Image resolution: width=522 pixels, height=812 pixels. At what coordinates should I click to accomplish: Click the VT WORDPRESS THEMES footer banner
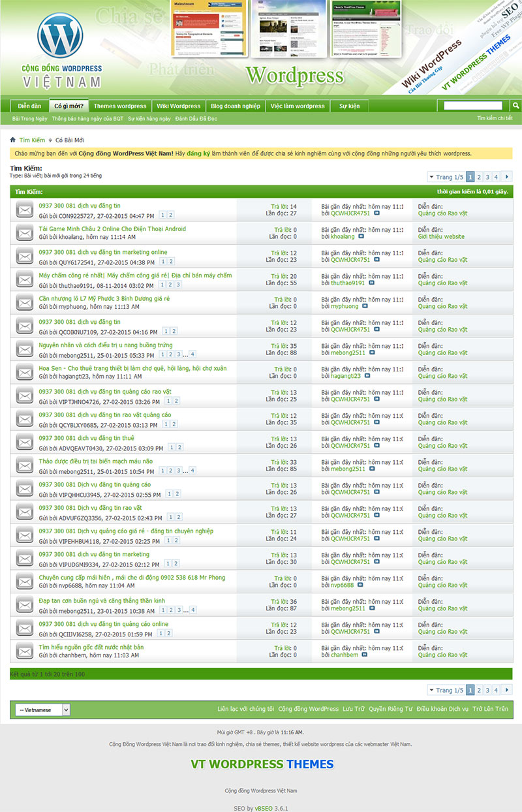pos(262,764)
